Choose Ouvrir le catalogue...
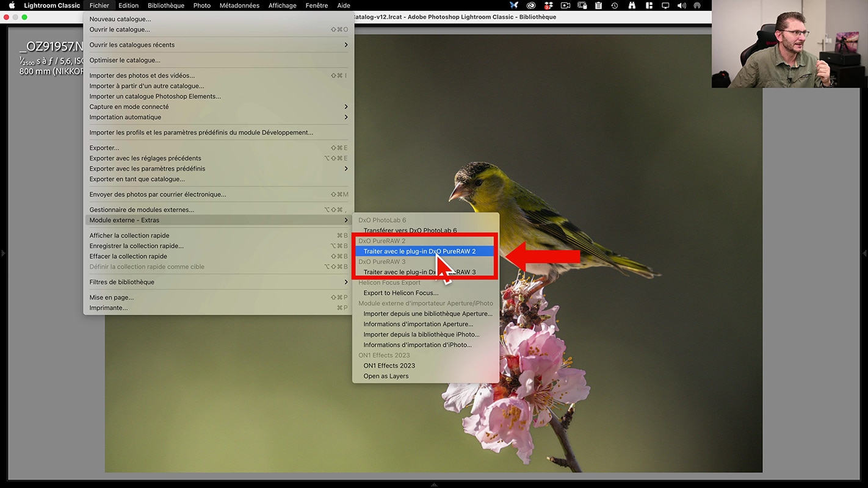868x488 pixels. [219, 29]
